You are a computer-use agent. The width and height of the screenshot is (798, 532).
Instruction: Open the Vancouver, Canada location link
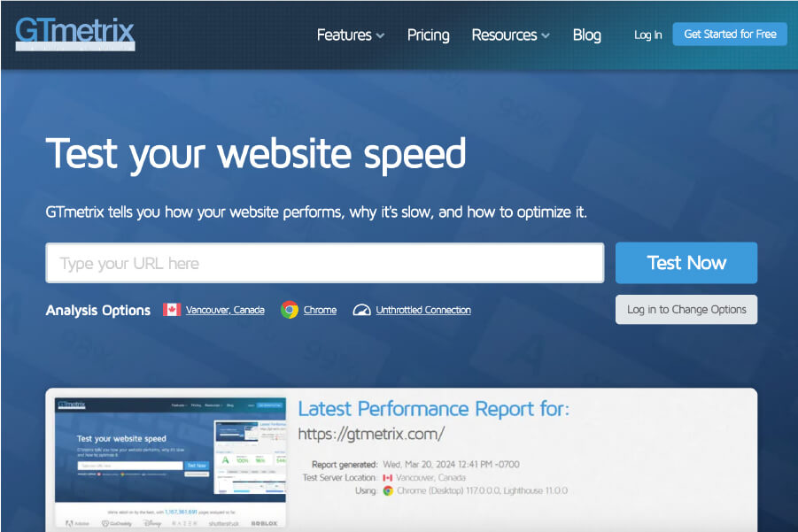225,310
